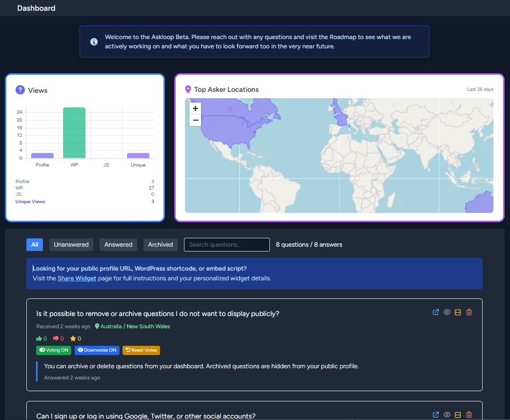Click the info icon in the Beta welcome banner
Screen dimensions: 510x420
point(94,42)
